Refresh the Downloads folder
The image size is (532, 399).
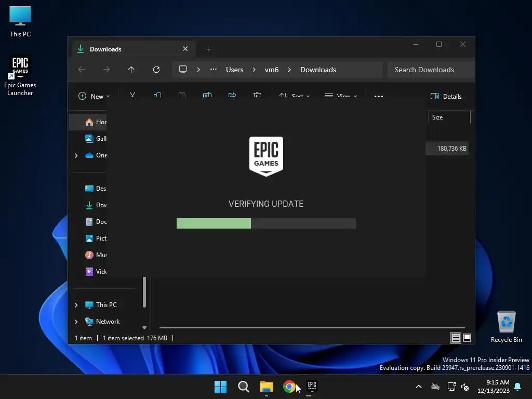coord(156,70)
